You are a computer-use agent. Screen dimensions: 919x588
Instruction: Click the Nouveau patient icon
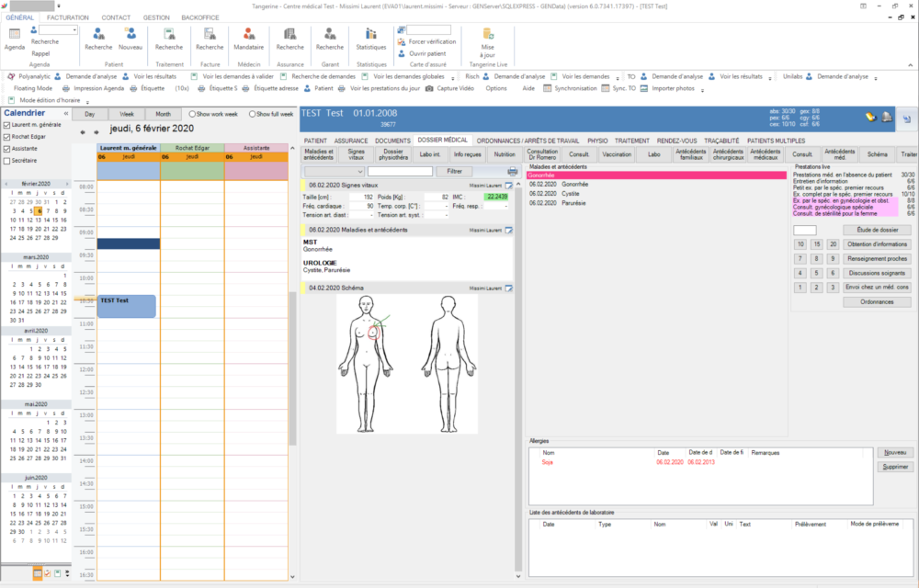[x=130, y=35]
